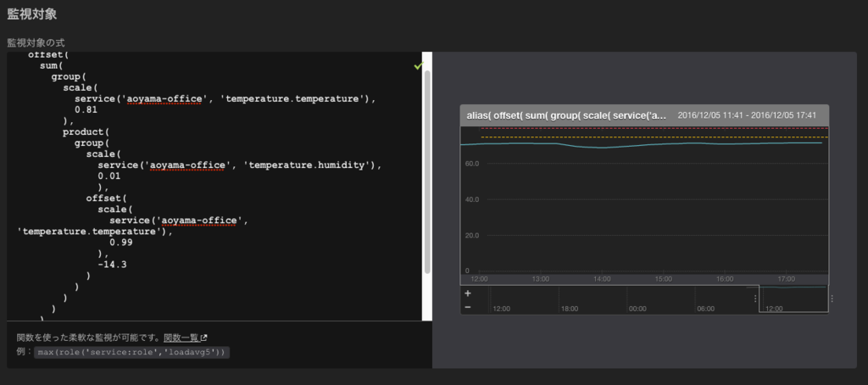
Task: Click the yellow dashed warning threshold line
Action: click(655, 137)
